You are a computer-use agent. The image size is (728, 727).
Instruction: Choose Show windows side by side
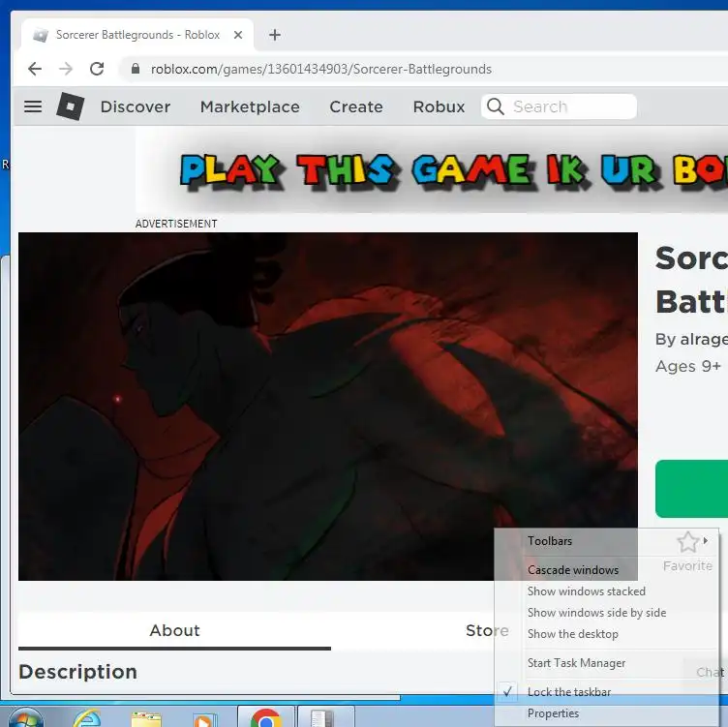606,613
